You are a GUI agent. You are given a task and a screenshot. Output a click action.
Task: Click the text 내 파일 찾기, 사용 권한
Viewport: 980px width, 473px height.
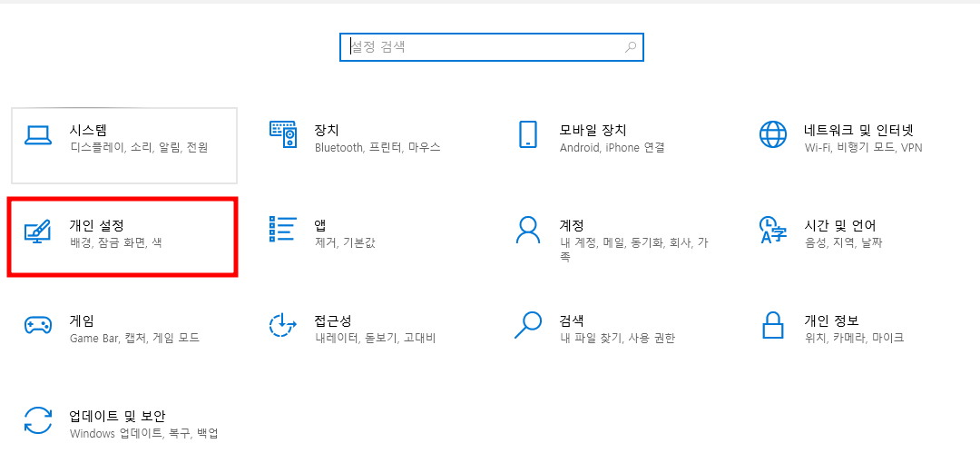pos(617,338)
